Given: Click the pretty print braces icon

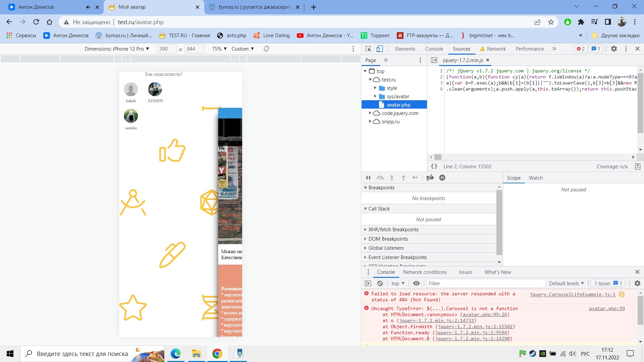Looking at the screenshot, I should (434, 167).
